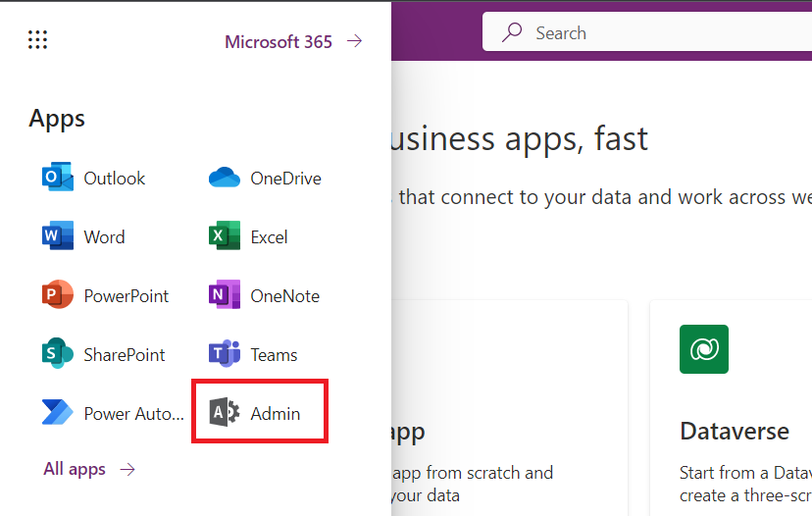Click the search magnifier icon
Screen dimensions: 812x516
click(x=512, y=32)
